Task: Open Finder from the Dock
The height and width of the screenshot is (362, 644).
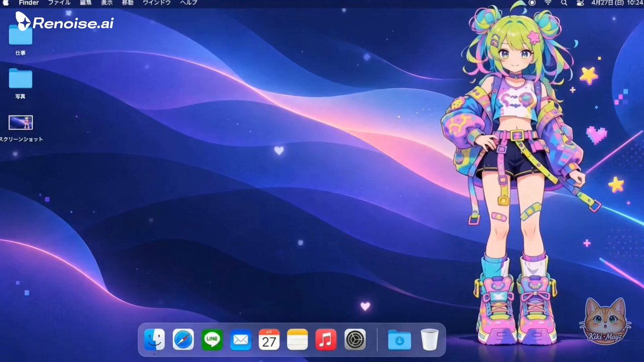Action: point(155,339)
